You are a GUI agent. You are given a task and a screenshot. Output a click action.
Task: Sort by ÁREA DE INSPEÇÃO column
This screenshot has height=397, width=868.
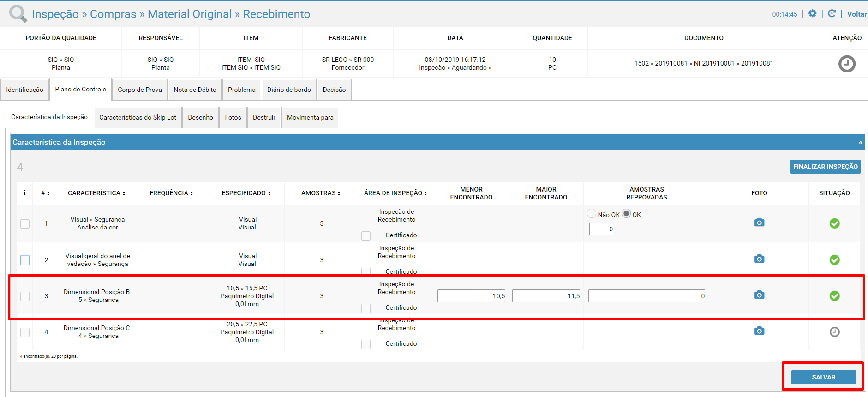click(395, 193)
